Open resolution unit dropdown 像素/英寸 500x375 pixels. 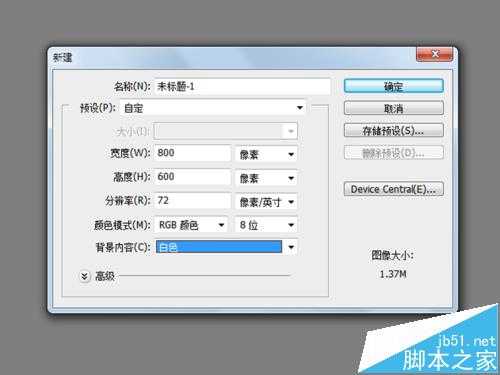point(266,202)
